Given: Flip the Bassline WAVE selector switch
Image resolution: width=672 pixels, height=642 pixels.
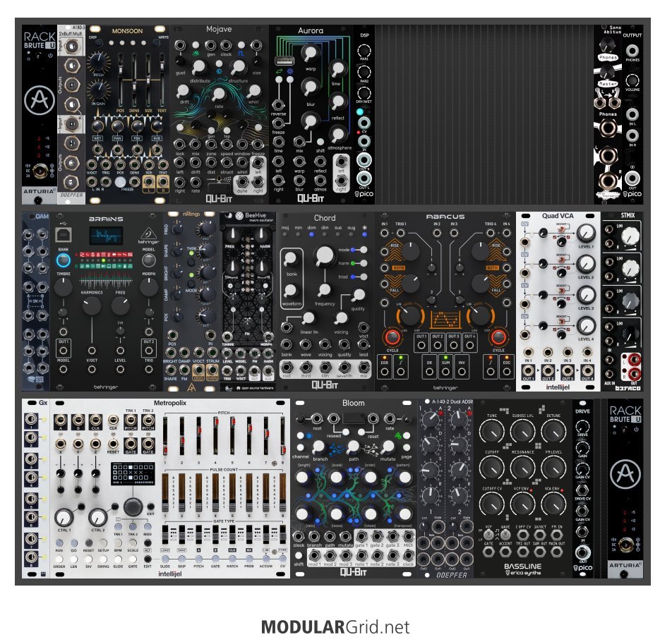Looking at the screenshot, I should click(x=505, y=535).
